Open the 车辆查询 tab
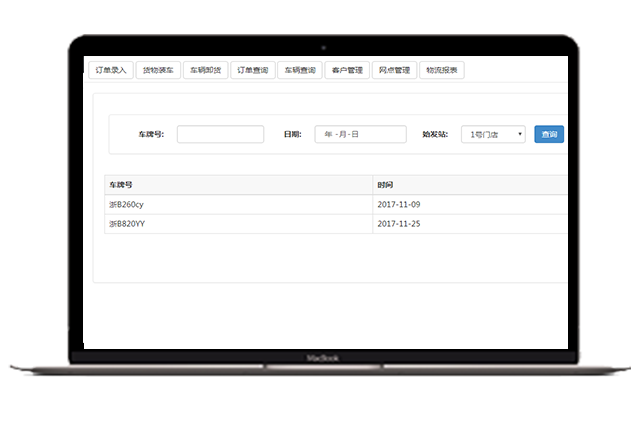 click(x=299, y=71)
